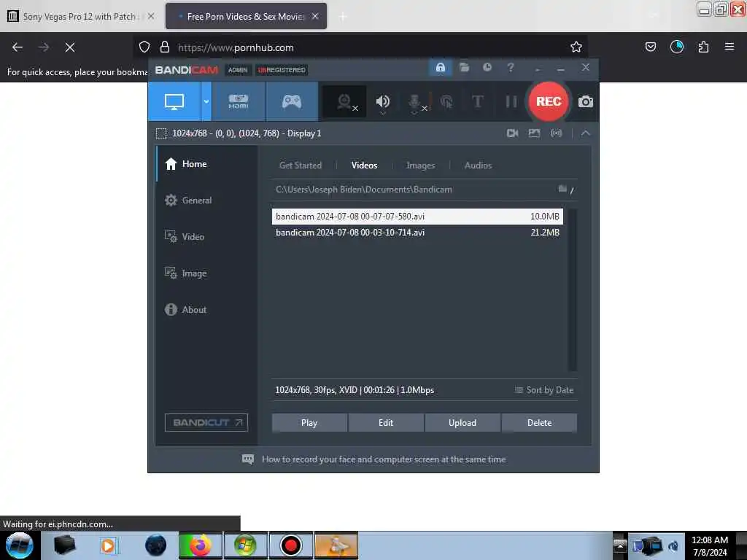This screenshot has width=747, height=560.
Task: Open General settings in the sidebar
Action: [x=206, y=201]
